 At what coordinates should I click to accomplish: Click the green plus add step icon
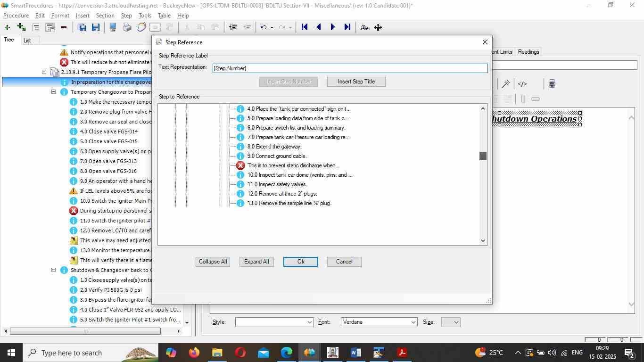pos(7,27)
